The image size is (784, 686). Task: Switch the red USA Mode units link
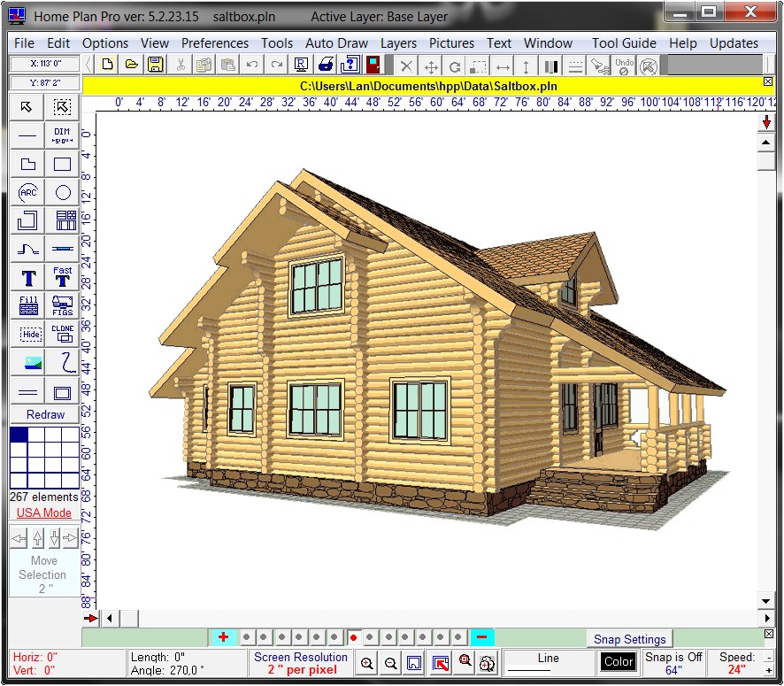[44, 513]
